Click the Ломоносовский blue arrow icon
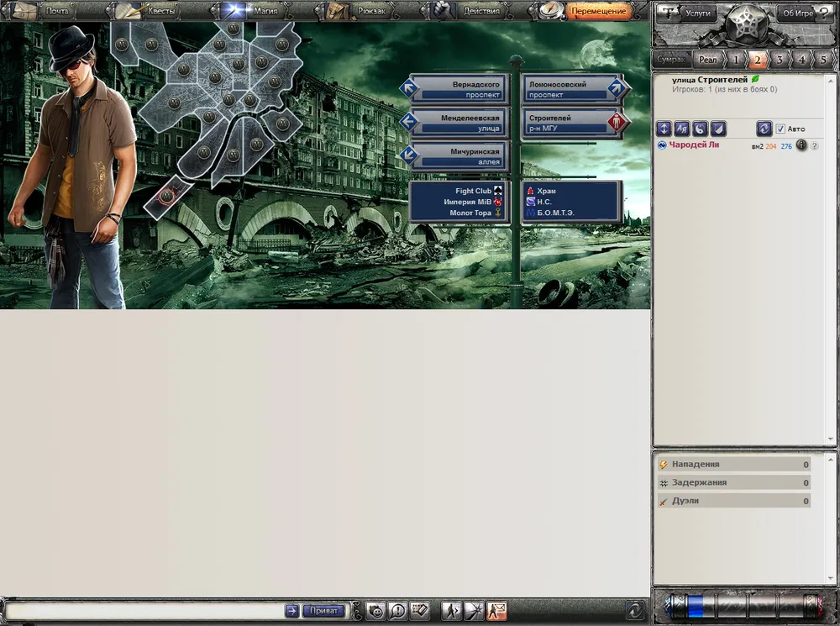Screen dimensions: 840x626 point(617,88)
